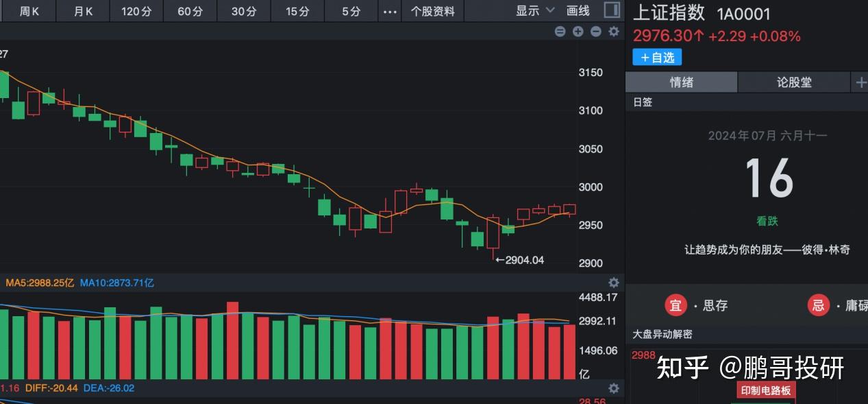Toggle 画线 drawing mode

(x=578, y=10)
